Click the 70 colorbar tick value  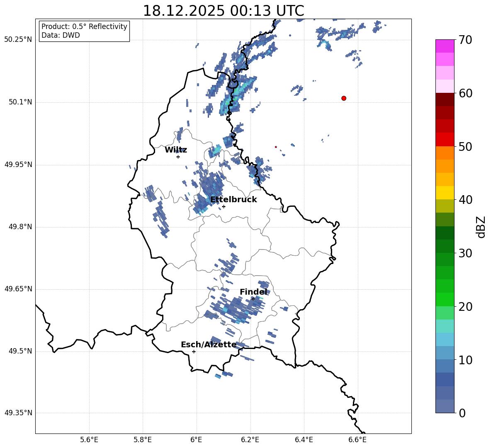coord(465,40)
